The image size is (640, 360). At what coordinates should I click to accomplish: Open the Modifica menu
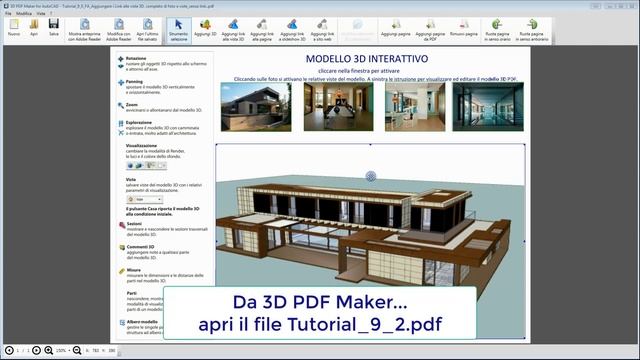24,13
